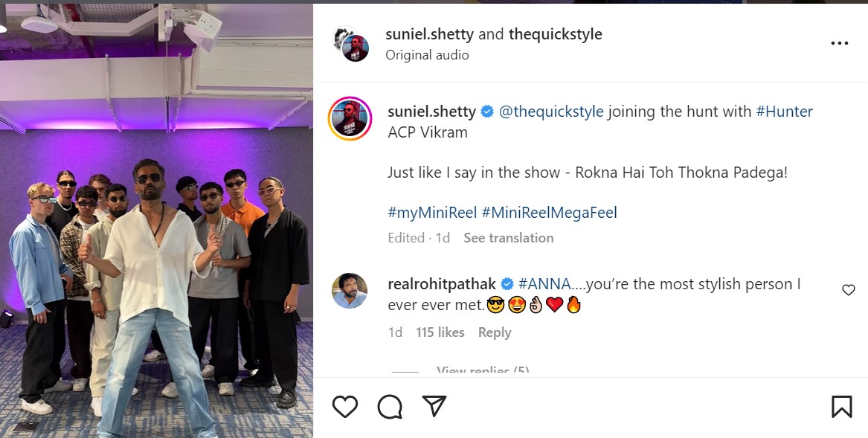View the 115 likes on comment

pyautogui.click(x=440, y=332)
